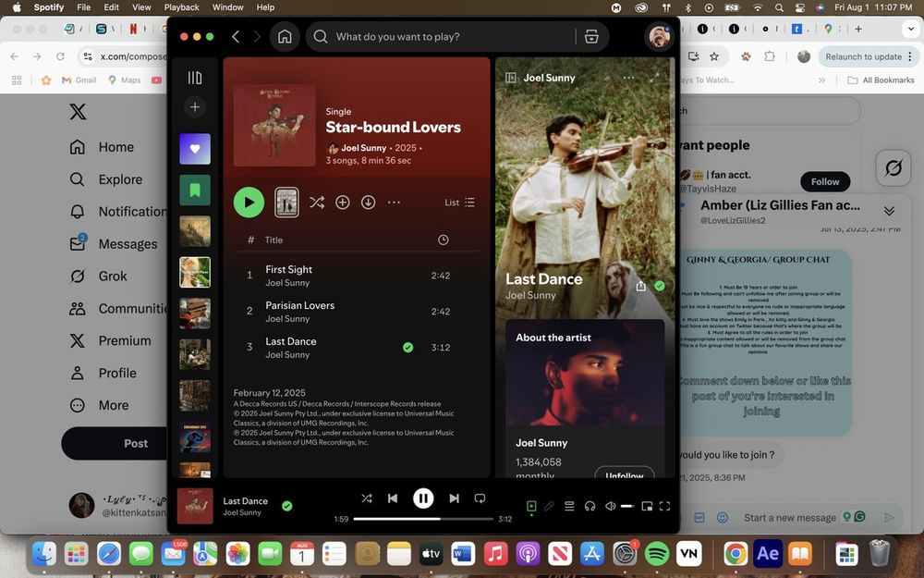Open the File menu in the macOS menu bar

point(84,7)
